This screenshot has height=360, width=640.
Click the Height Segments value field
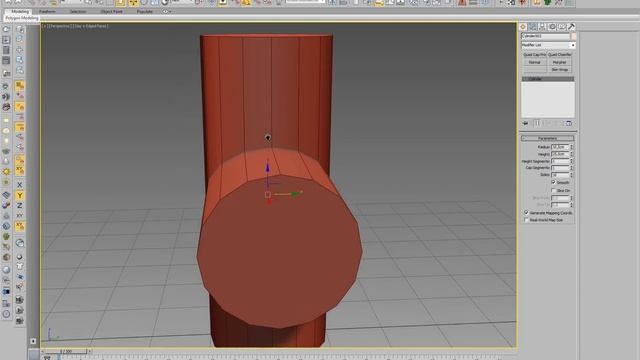click(x=560, y=161)
